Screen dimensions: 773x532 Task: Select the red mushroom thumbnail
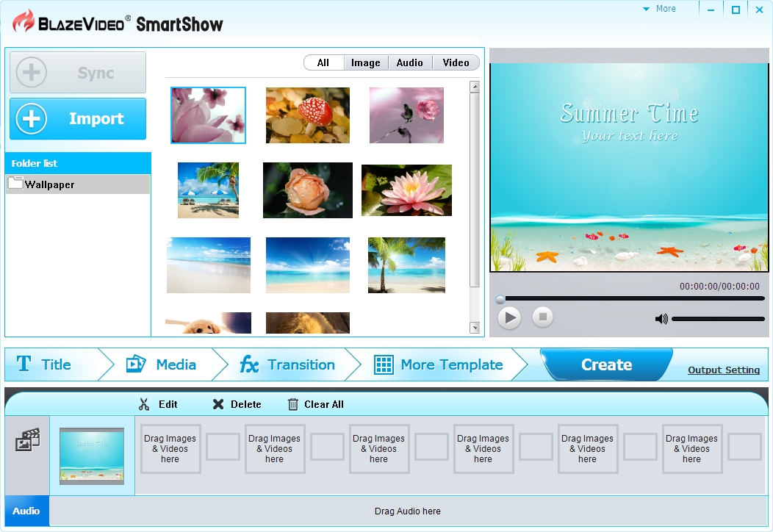pos(307,115)
